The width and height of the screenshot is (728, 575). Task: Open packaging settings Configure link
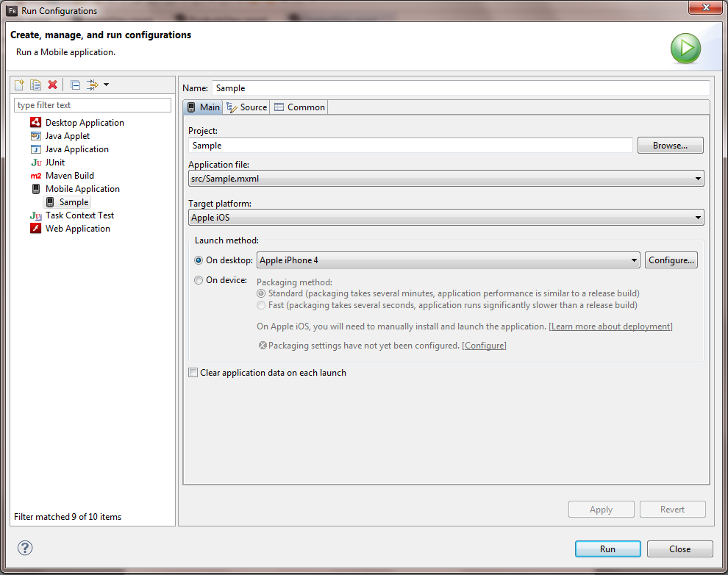click(485, 346)
